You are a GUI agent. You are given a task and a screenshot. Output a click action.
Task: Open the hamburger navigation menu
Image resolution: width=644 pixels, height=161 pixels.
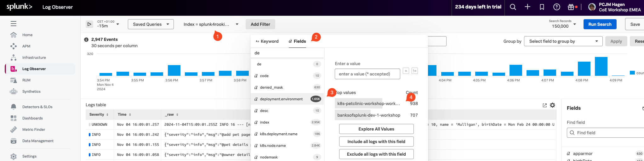click(x=14, y=24)
